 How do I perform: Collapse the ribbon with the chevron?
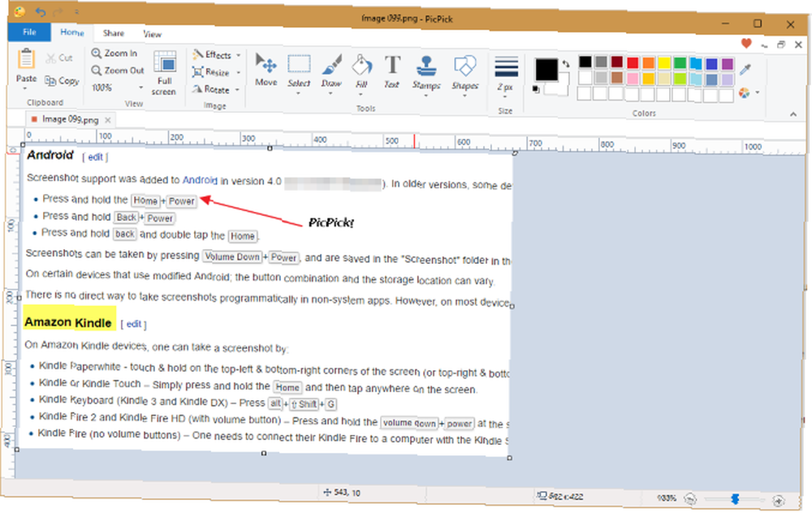(793, 114)
